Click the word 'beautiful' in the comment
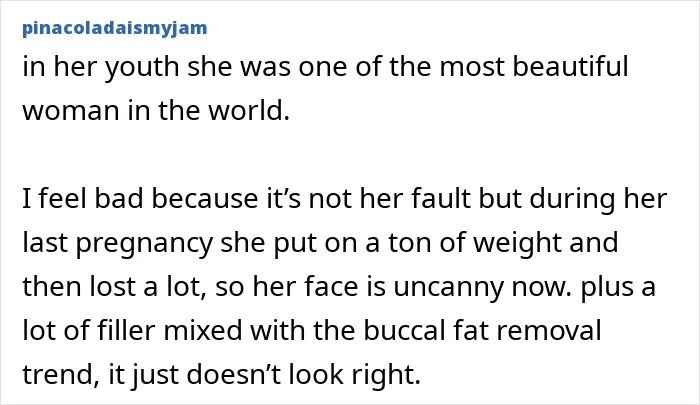The height and width of the screenshot is (405, 700). tap(570, 66)
